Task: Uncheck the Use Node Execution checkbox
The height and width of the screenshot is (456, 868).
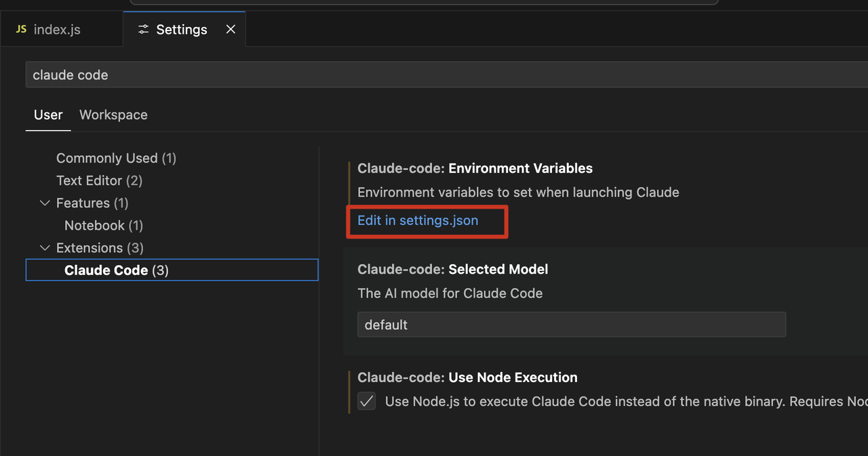Action: 367,401
